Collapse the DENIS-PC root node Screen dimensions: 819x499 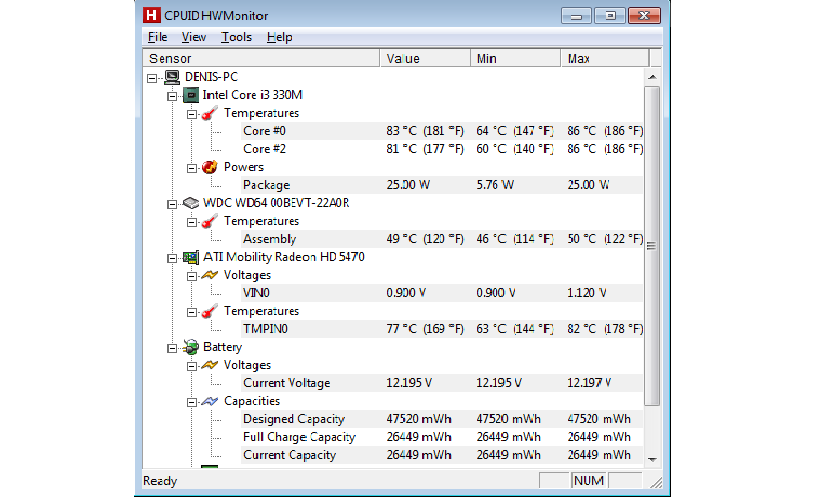pos(152,77)
